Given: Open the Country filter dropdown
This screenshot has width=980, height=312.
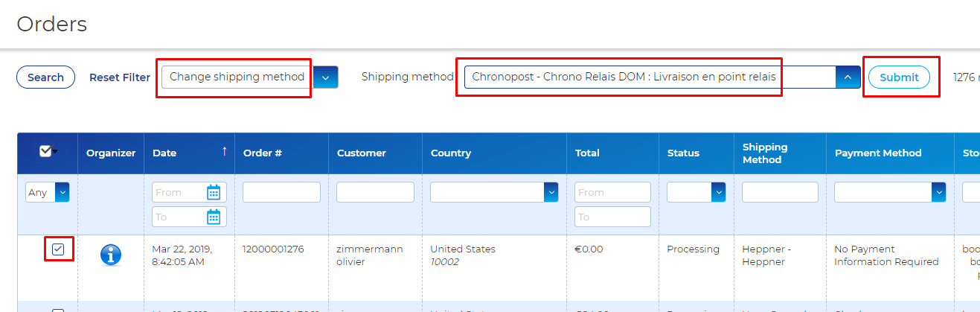Looking at the screenshot, I should 494,192.
